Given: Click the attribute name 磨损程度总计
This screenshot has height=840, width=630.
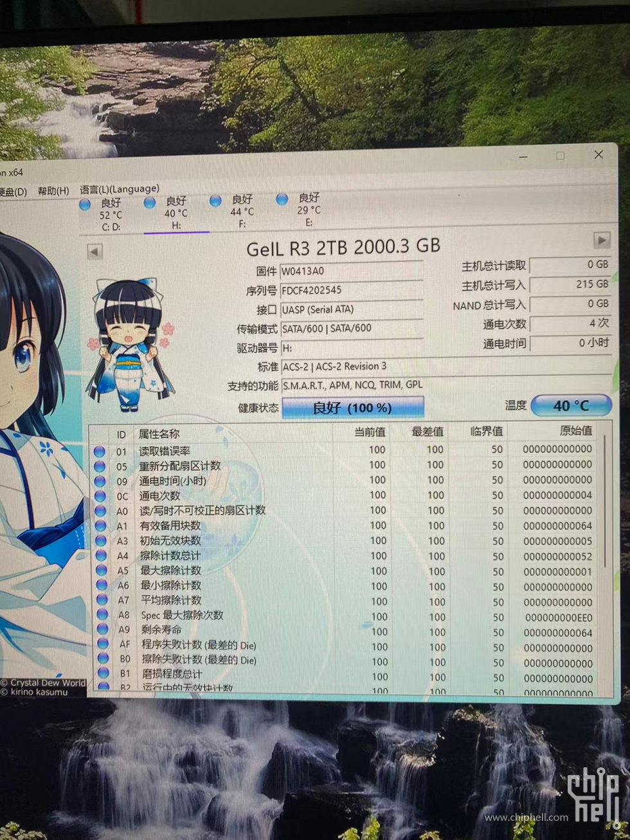Looking at the screenshot, I should [x=172, y=673].
